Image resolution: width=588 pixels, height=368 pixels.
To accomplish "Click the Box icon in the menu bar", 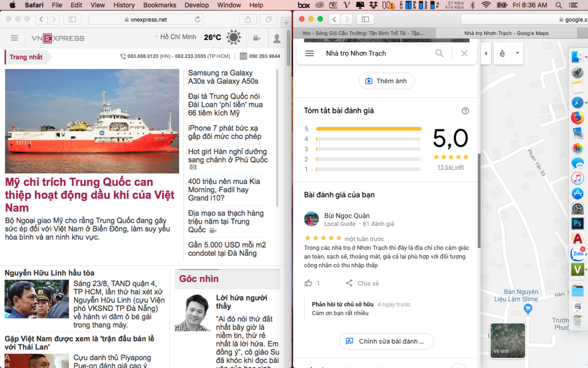I will coord(304,5).
